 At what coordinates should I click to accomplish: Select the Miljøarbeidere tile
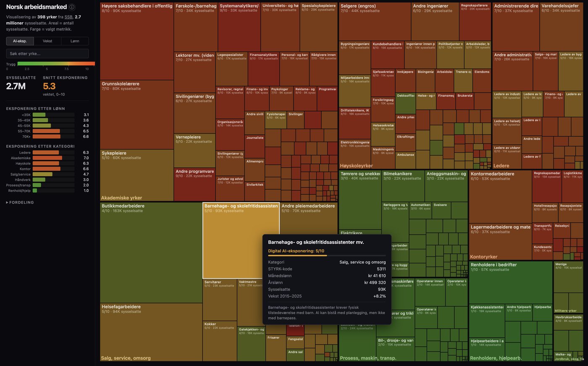click(355, 91)
